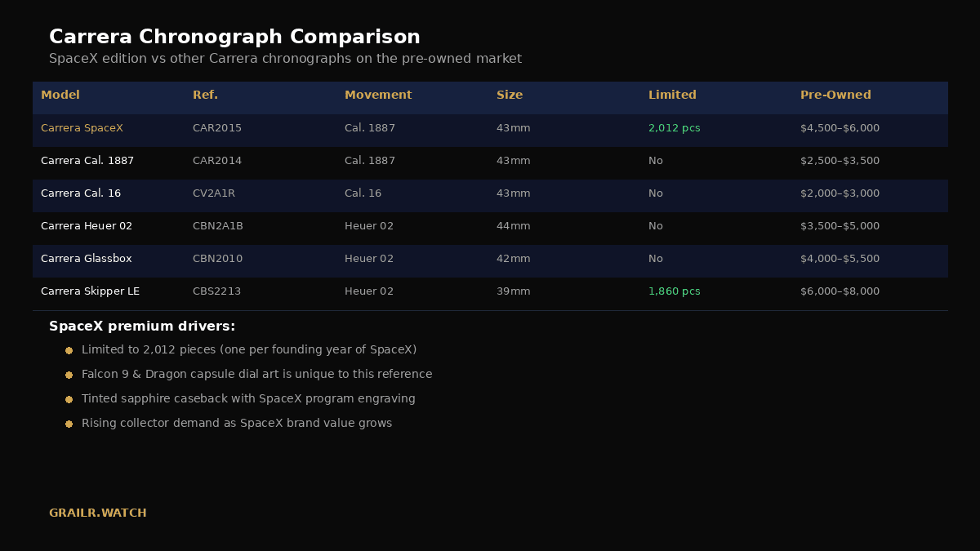This screenshot has height=551, width=980.
Task: Select the "Falcon 9 & Dragon capsule" bullet text
Action: point(256,374)
